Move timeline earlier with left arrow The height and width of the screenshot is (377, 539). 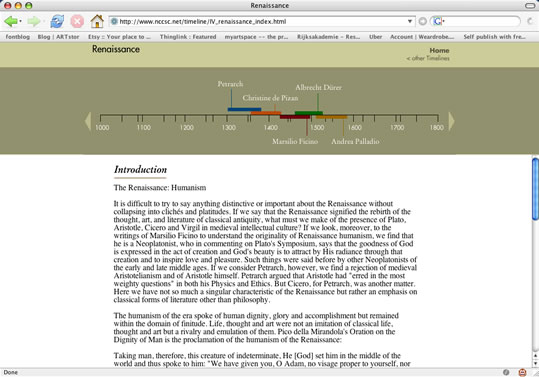click(88, 121)
